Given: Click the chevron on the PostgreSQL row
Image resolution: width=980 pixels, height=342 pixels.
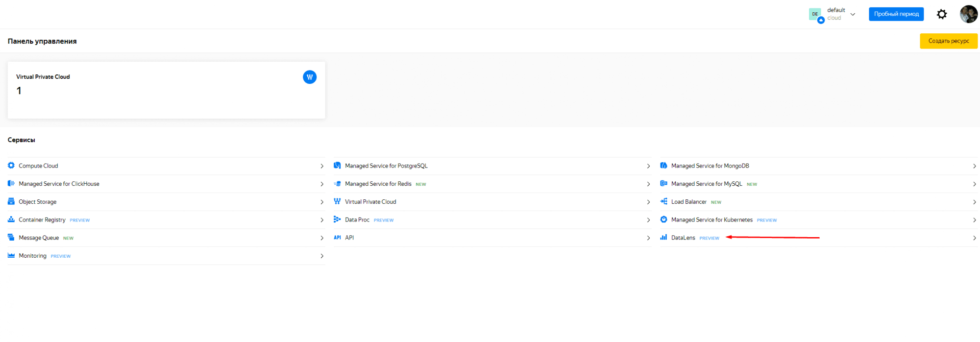Looking at the screenshot, I should [x=648, y=166].
